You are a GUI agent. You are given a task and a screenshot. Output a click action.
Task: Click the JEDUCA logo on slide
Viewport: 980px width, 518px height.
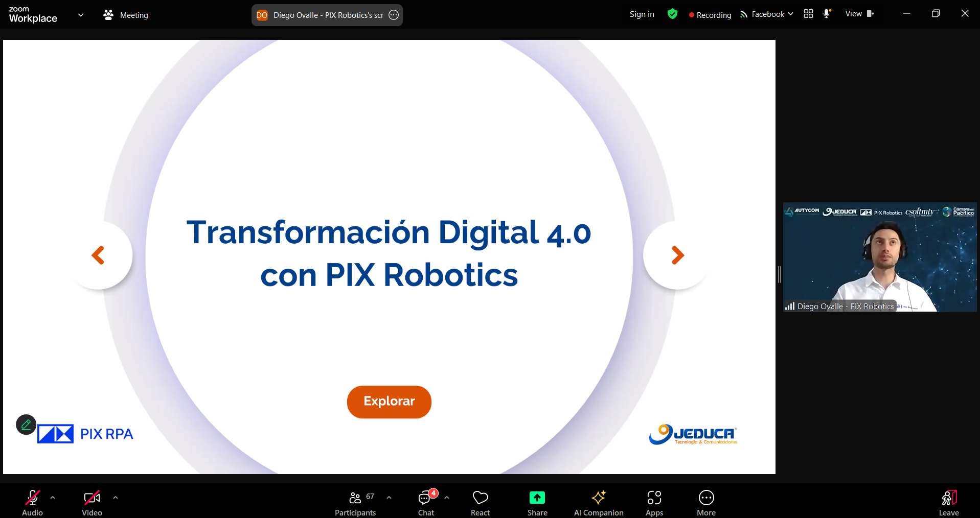coord(693,435)
